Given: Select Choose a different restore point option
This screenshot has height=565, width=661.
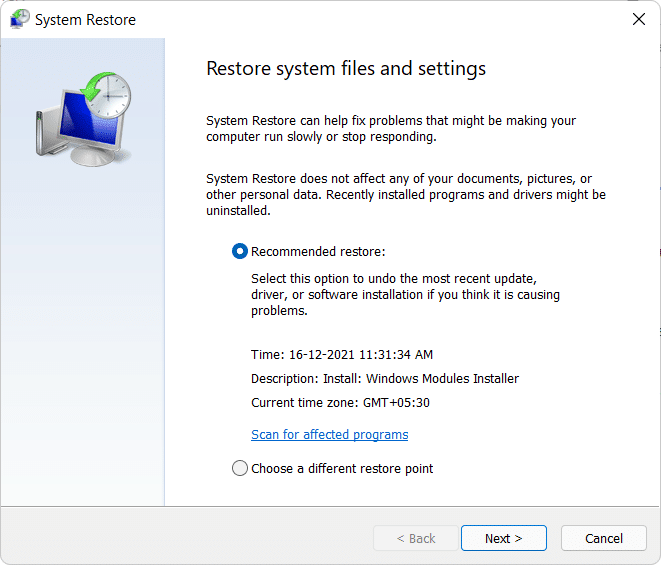Looking at the screenshot, I should (240, 468).
